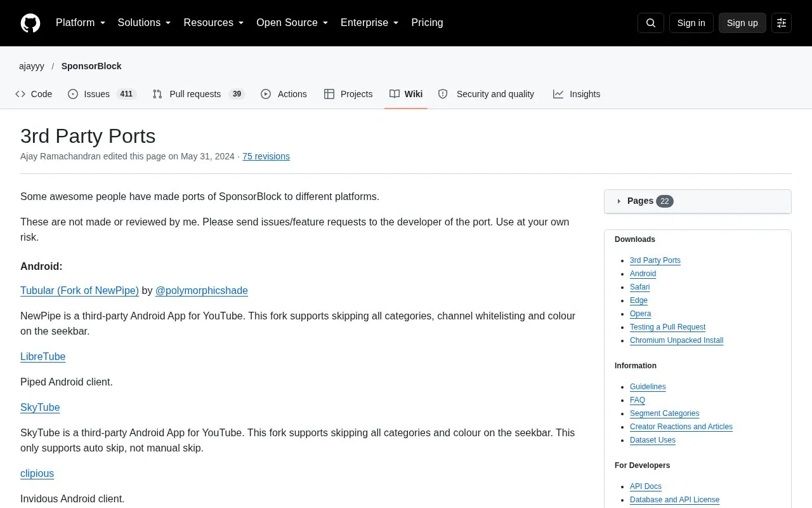Open the FAQ sidebar link
This screenshot has width=812, height=508.
638,400
